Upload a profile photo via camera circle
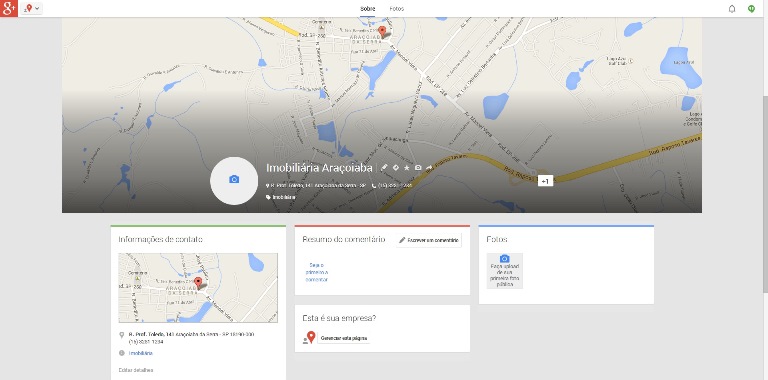The image size is (768, 380). [x=234, y=180]
